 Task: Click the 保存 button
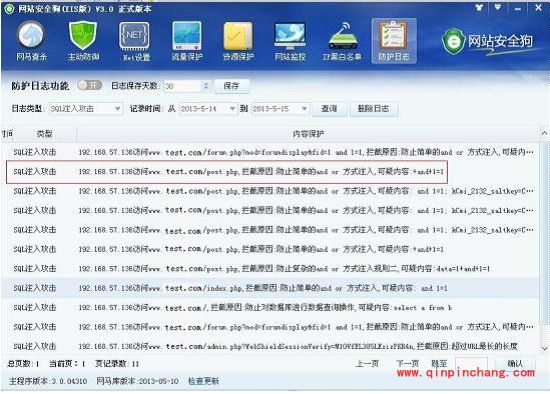click(x=232, y=86)
